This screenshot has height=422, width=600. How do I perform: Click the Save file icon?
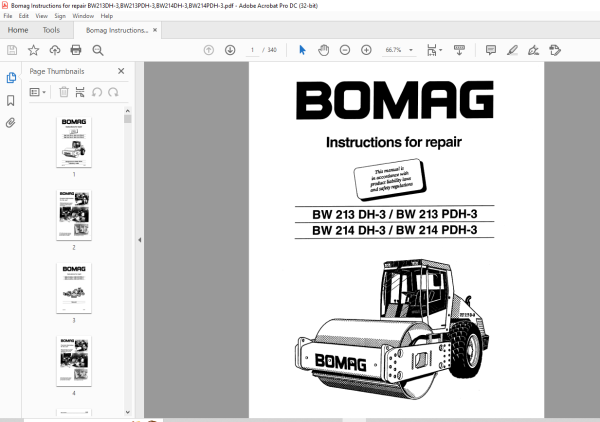point(12,50)
